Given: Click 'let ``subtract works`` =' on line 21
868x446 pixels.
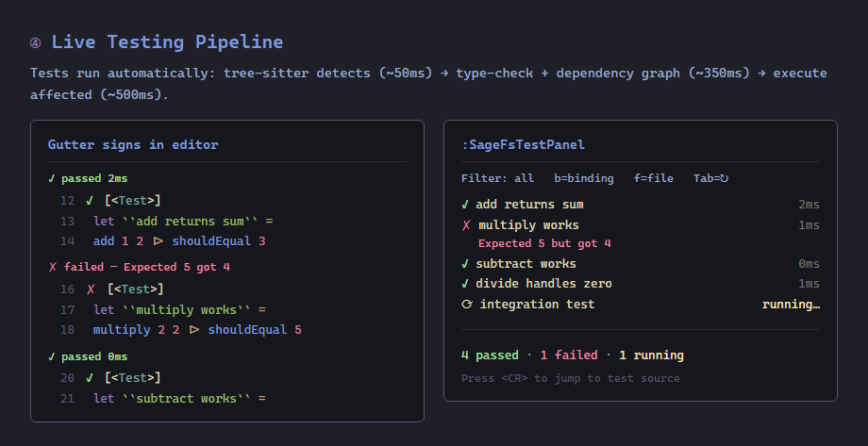Looking at the screenshot, I should [180, 399].
